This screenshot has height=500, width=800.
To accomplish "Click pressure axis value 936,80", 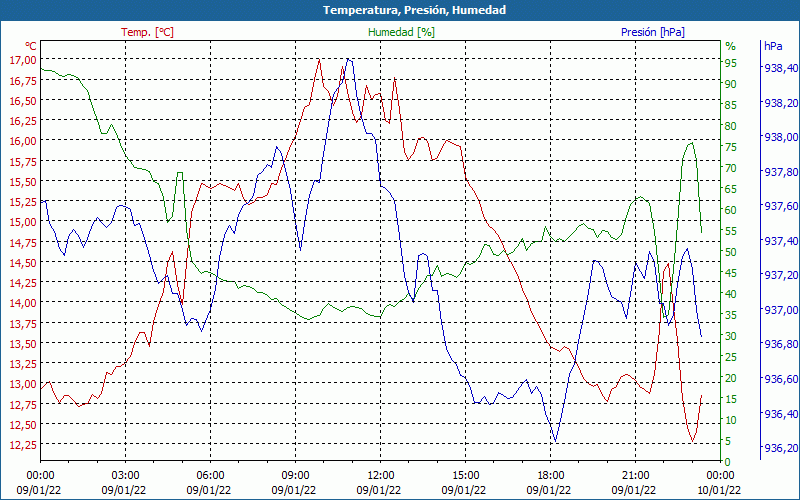I will click(x=781, y=344).
